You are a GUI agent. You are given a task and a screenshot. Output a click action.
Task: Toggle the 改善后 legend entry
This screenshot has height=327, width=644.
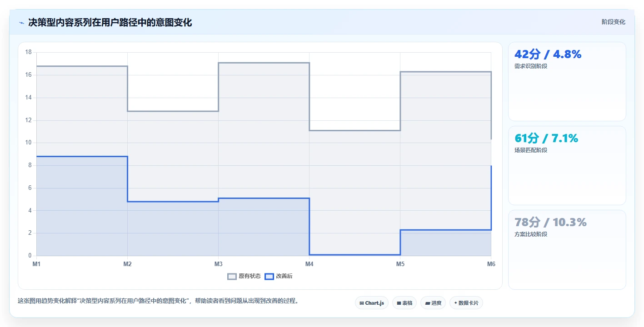coord(279,276)
